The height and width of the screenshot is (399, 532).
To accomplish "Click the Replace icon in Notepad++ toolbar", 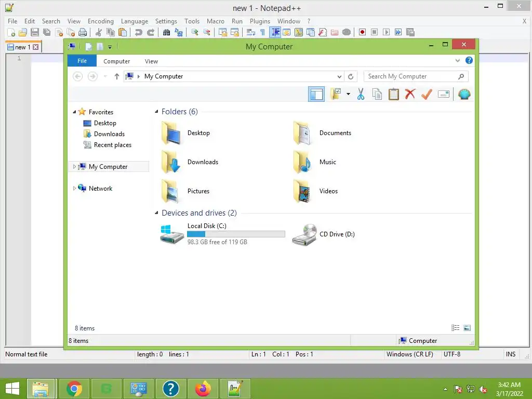I will coord(179,32).
